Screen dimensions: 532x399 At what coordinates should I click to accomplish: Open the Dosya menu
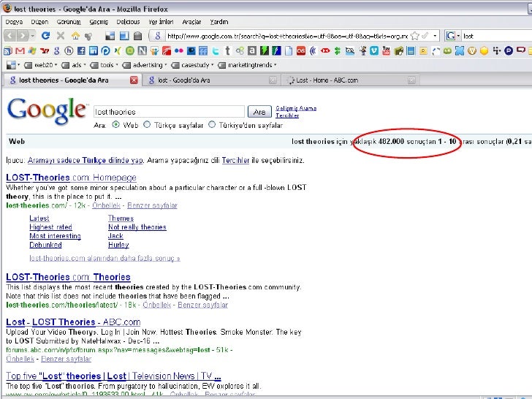click(x=14, y=22)
